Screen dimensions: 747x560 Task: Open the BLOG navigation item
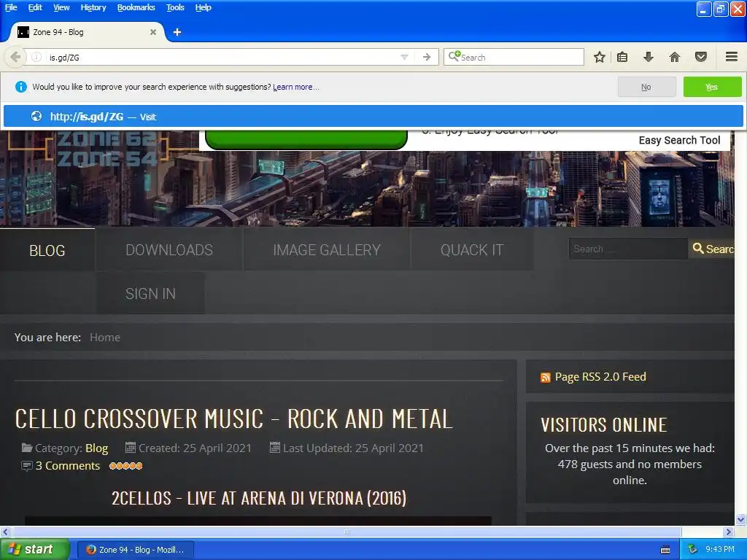click(x=47, y=250)
